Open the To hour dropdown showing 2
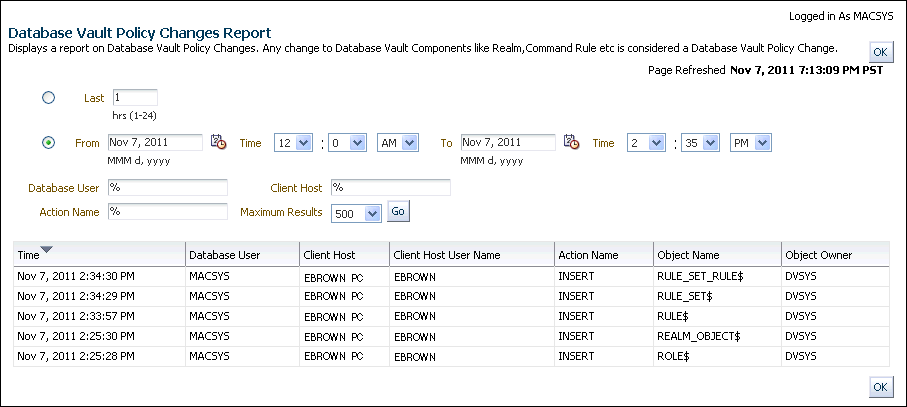The width and height of the screenshot is (907, 407). pyautogui.click(x=646, y=143)
